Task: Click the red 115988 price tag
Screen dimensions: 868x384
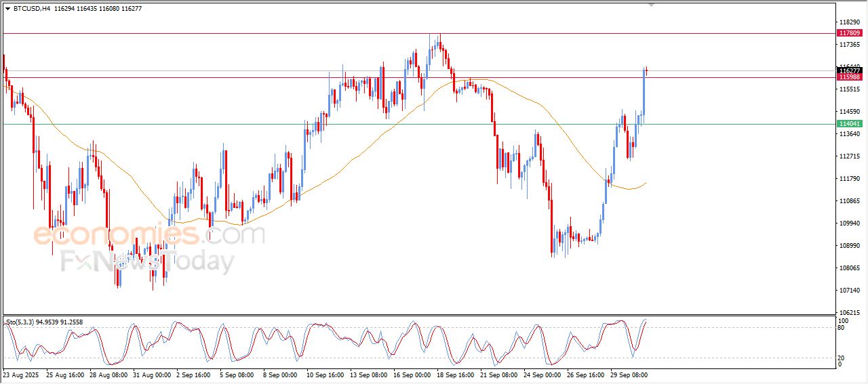Action: (849, 77)
